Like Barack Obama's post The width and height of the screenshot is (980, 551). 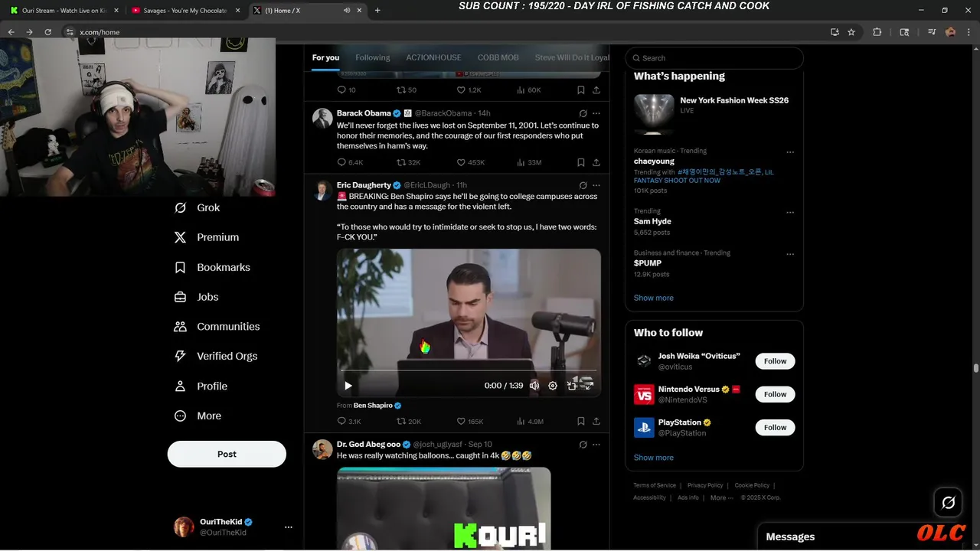point(470,162)
